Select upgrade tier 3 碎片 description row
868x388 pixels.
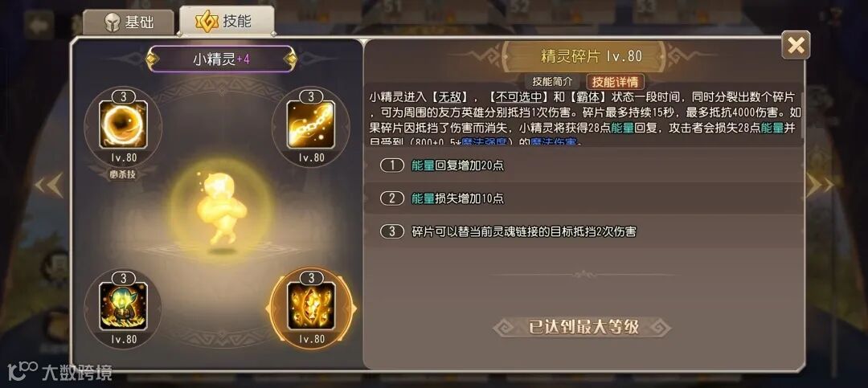pos(583,231)
